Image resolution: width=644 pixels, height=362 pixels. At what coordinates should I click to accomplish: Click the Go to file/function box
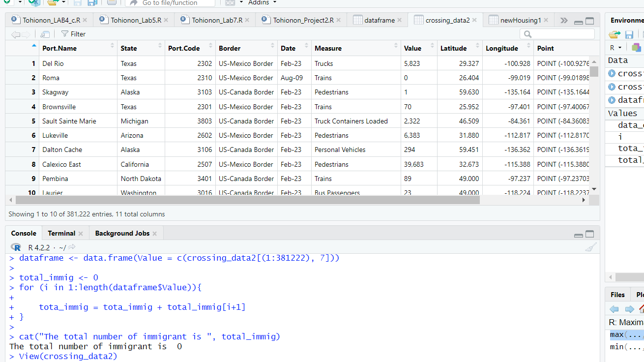coord(170,3)
